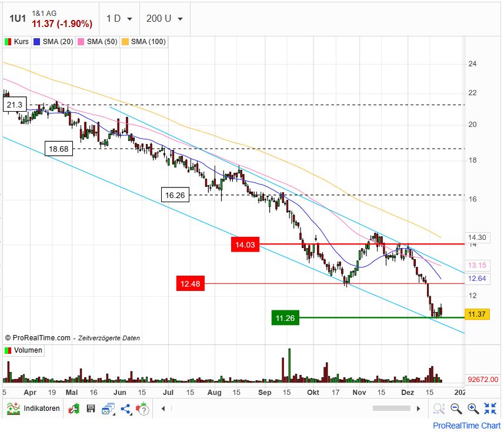Click the blue 12.64 SMA value
Viewport: 504px width, 432px height.
[x=477, y=279]
